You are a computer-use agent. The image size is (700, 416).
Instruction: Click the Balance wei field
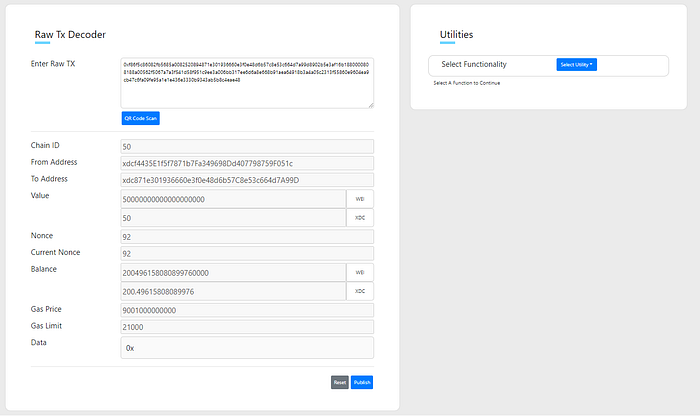233,273
